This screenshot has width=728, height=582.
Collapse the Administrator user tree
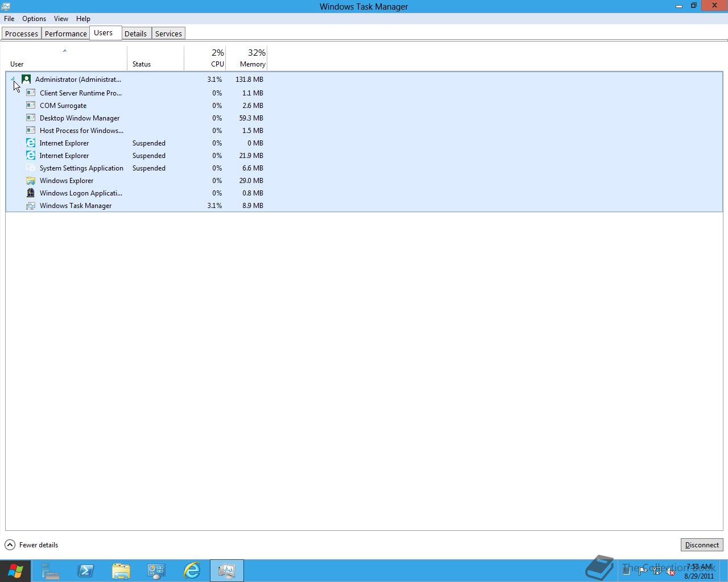pyautogui.click(x=13, y=80)
